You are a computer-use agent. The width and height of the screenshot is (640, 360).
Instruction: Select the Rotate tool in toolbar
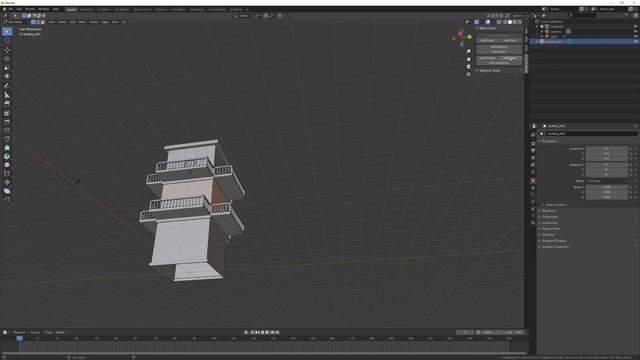point(7,59)
